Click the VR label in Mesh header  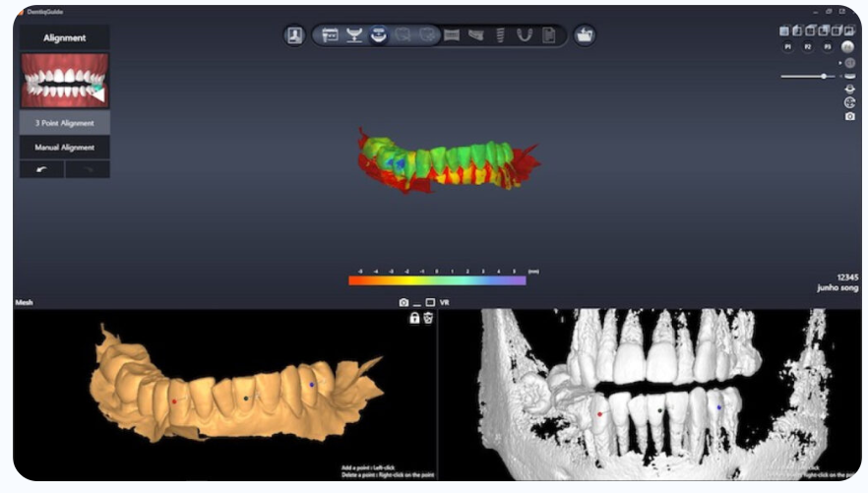[x=445, y=302]
